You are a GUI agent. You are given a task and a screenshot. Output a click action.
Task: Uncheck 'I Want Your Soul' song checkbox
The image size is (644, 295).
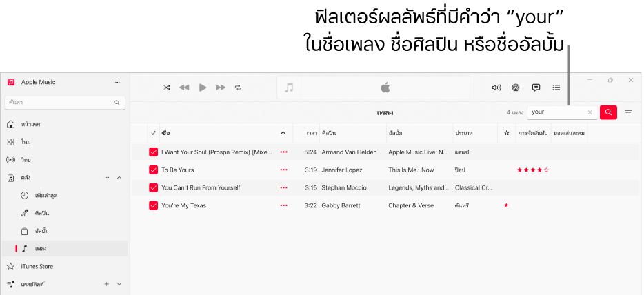pos(153,152)
